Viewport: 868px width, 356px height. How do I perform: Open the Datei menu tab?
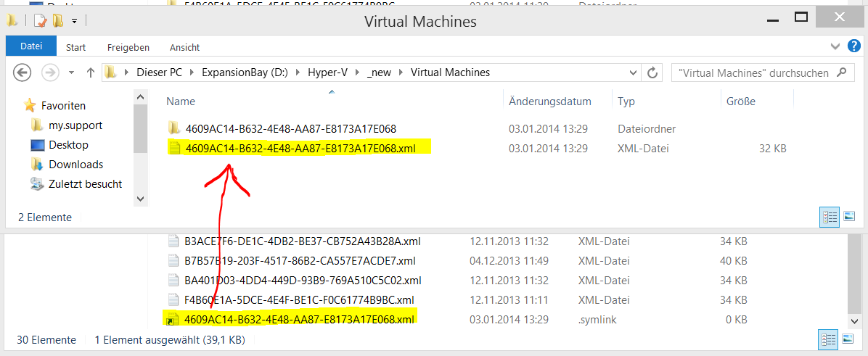[31, 46]
